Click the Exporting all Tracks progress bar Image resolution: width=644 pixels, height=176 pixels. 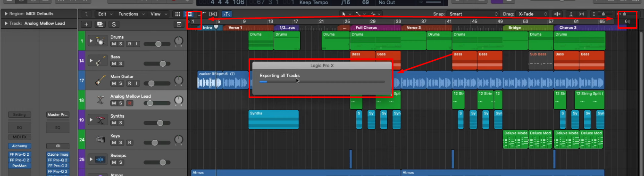[322, 82]
